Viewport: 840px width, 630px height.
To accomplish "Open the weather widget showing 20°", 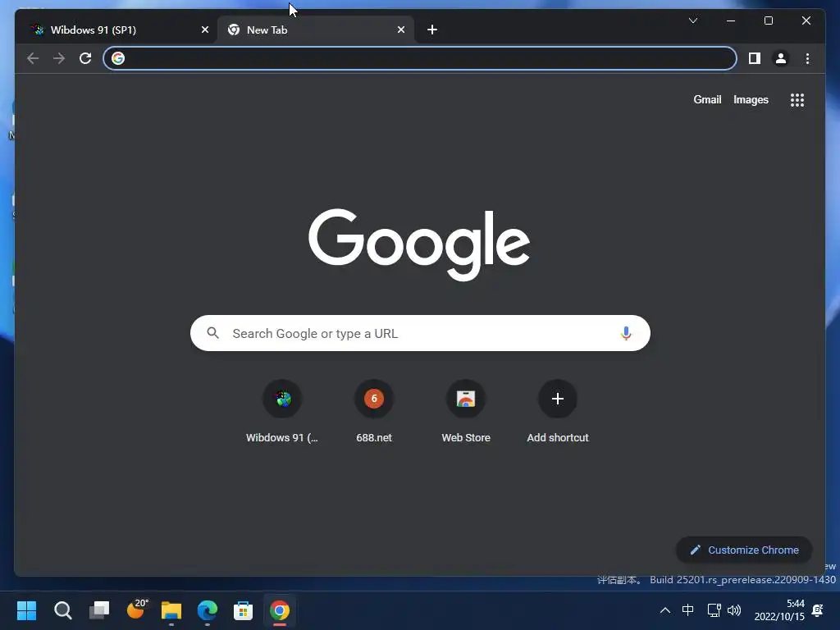I will 136,609.
